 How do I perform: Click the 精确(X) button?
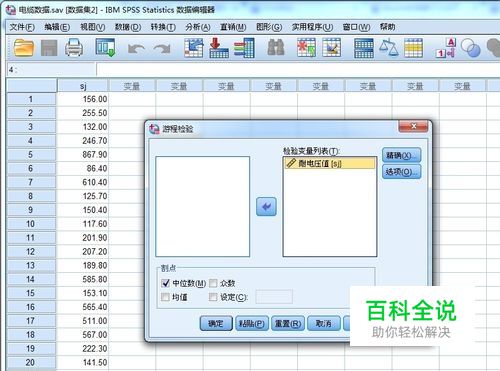pyautogui.click(x=401, y=155)
